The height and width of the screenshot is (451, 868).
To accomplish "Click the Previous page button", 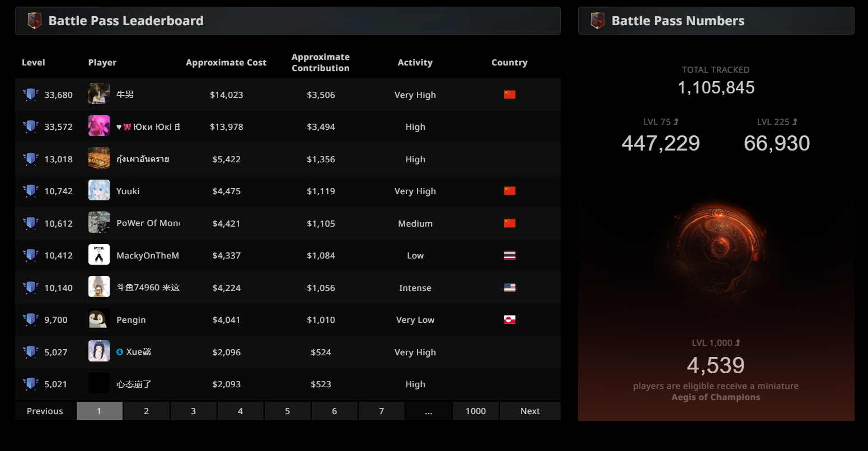I will tap(45, 411).
